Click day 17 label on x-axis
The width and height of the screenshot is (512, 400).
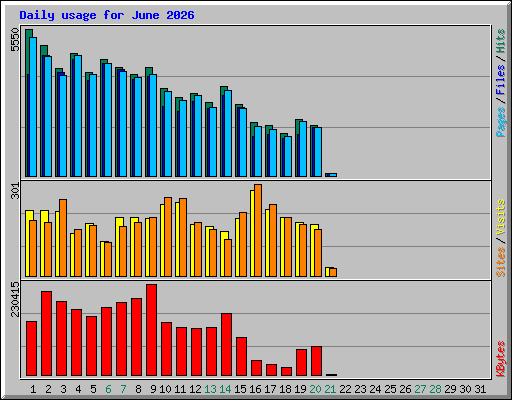pyautogui.click(x=270, y=389)
